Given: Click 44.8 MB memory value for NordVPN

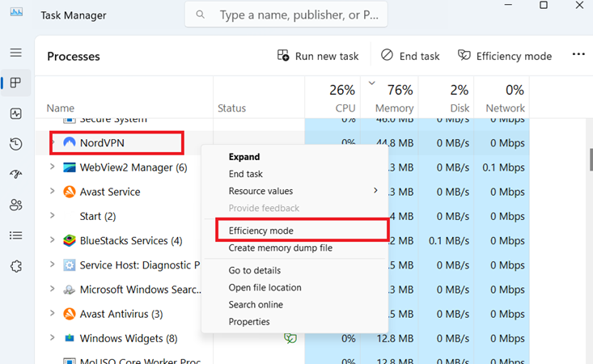Looking at the screenshot, I should [395, 143].
